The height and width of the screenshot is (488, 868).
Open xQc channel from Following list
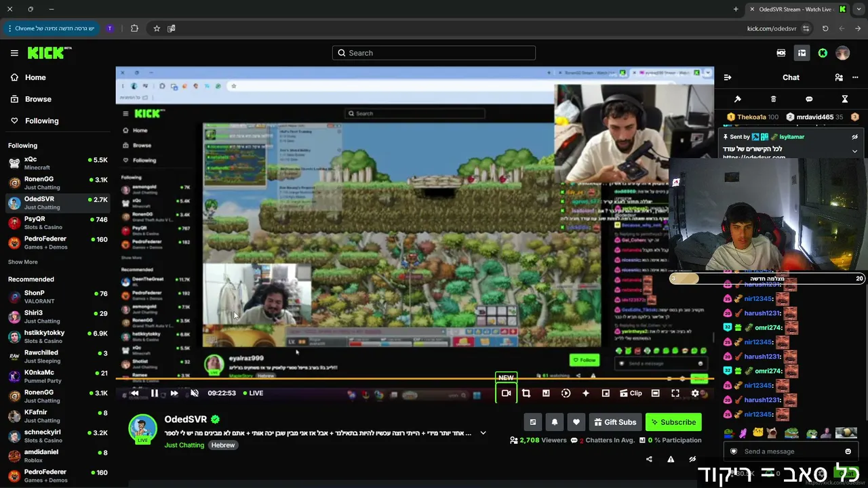pyautogui.click(x=58, y=163)
